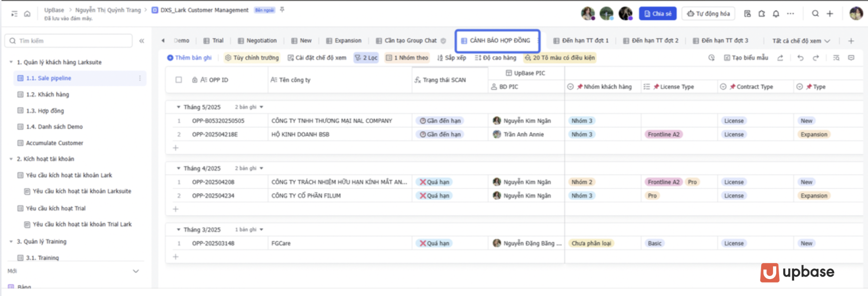
Task: Collapse '1. Quản lý khách hàng Larksuite' section
Action: 11,62
